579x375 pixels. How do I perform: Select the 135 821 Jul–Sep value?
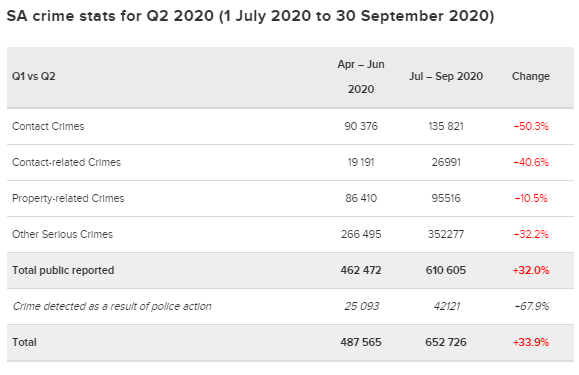[x=446, y=126]
